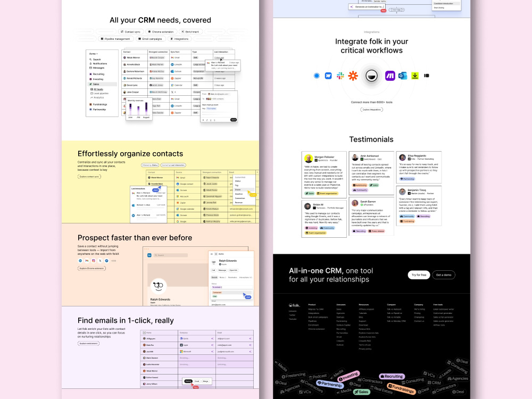The width and height of the screenshot is (532, 399).
Task: Select the Email campaigns feature tab
Action: point(151,39)
